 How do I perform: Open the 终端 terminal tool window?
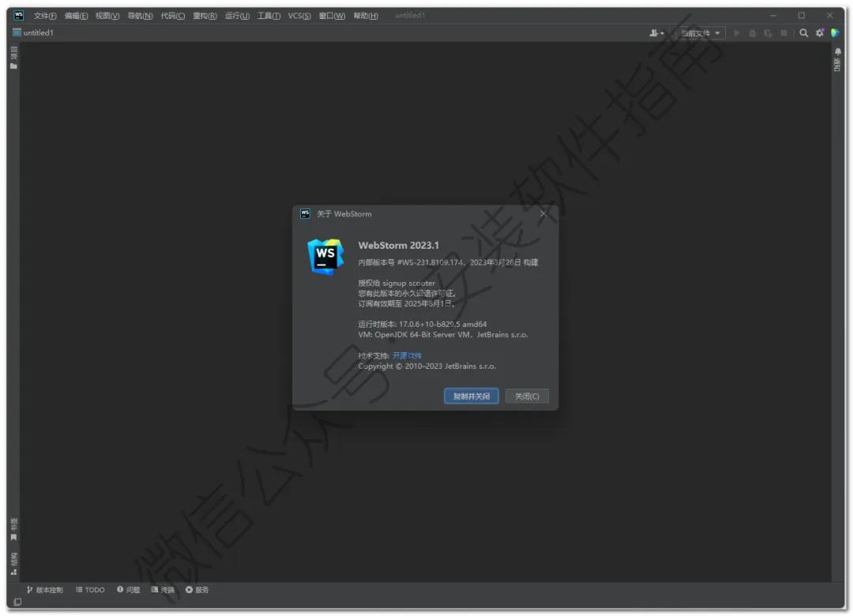click(x=163, y=590)
